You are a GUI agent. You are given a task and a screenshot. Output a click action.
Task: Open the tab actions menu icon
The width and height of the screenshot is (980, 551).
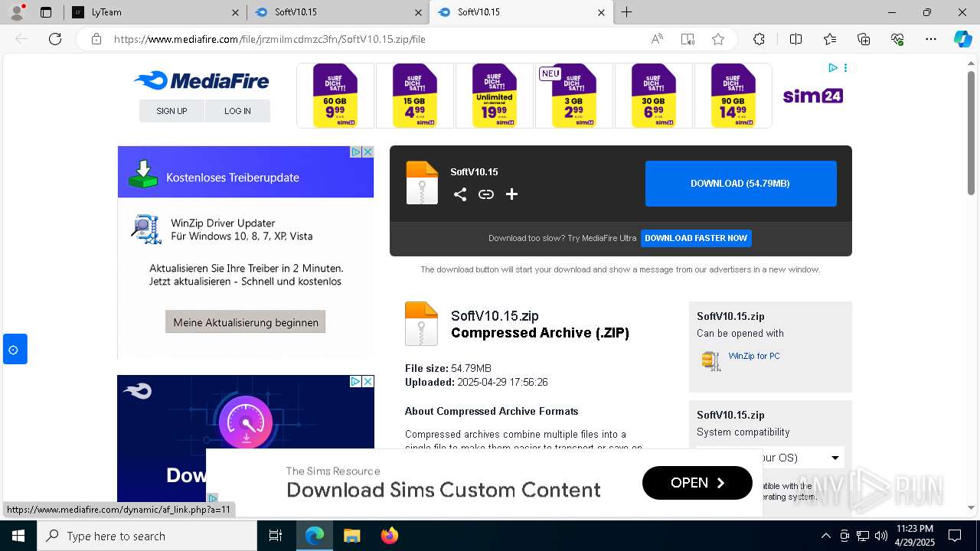click(x=46, y=12)
